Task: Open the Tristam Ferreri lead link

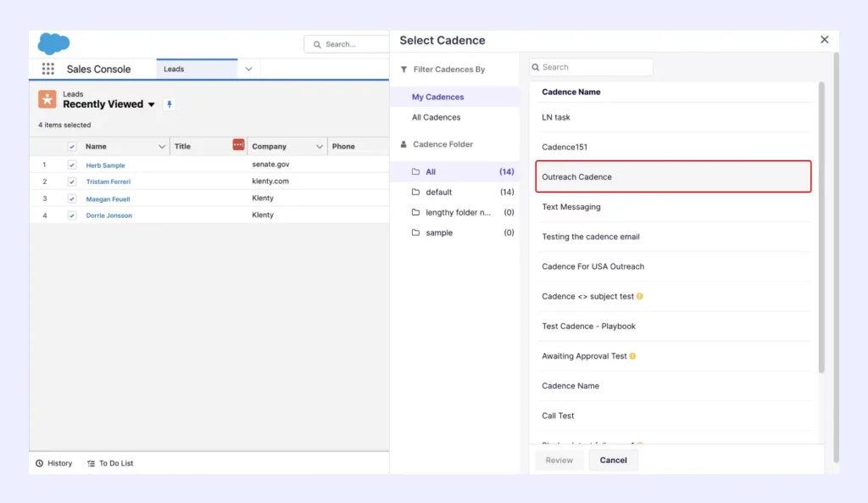Action: [x=108, y=182]
